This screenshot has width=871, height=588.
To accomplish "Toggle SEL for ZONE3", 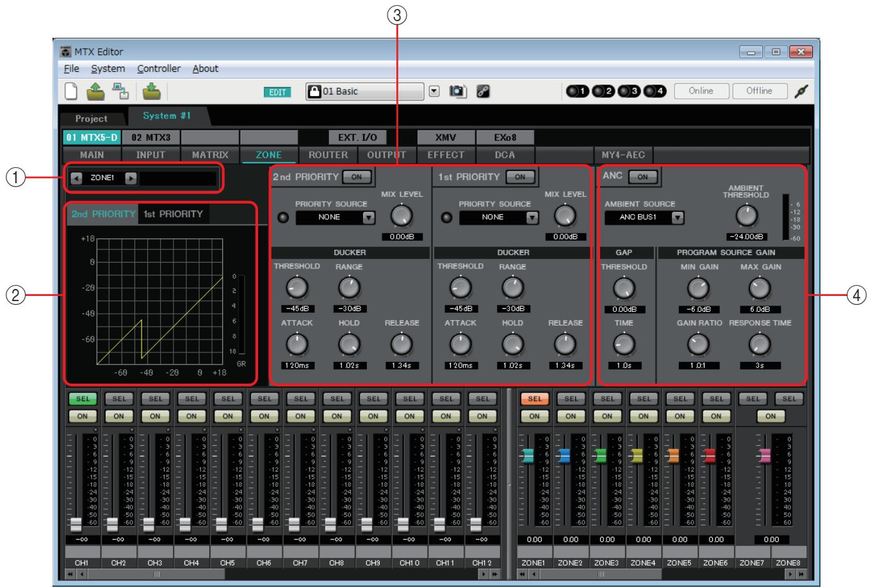I will click(607, 398).
